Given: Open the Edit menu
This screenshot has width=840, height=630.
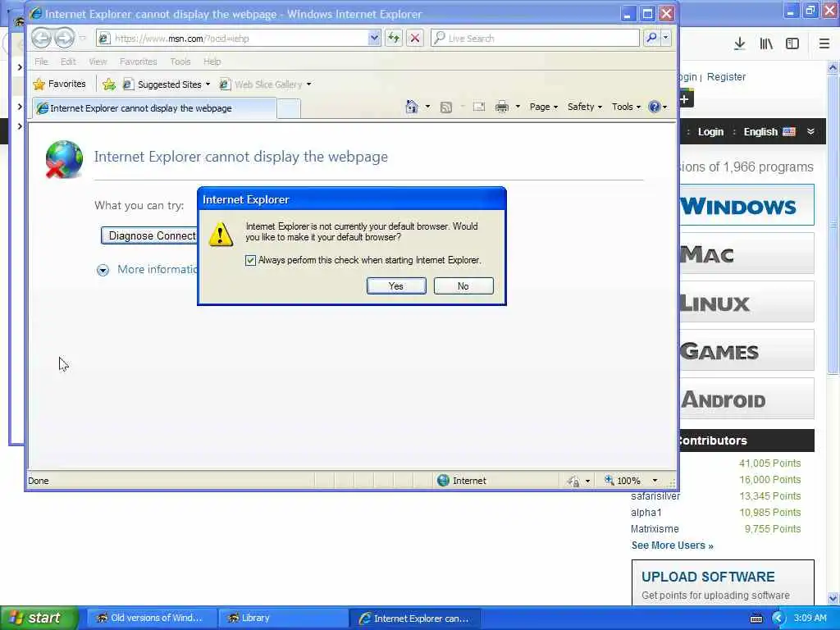Looking at the screenshot, I should coord(68,62).
